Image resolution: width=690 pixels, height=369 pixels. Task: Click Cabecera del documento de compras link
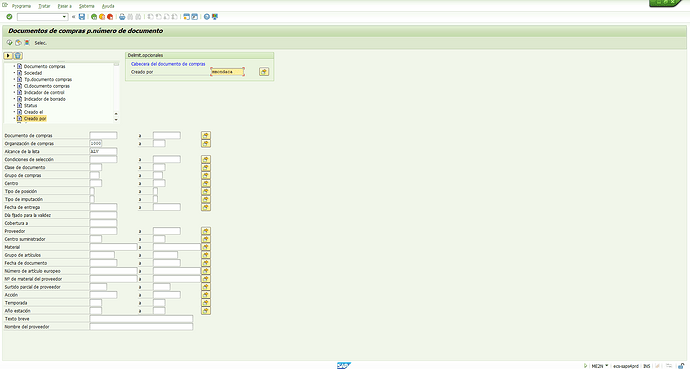click(168, 64)
